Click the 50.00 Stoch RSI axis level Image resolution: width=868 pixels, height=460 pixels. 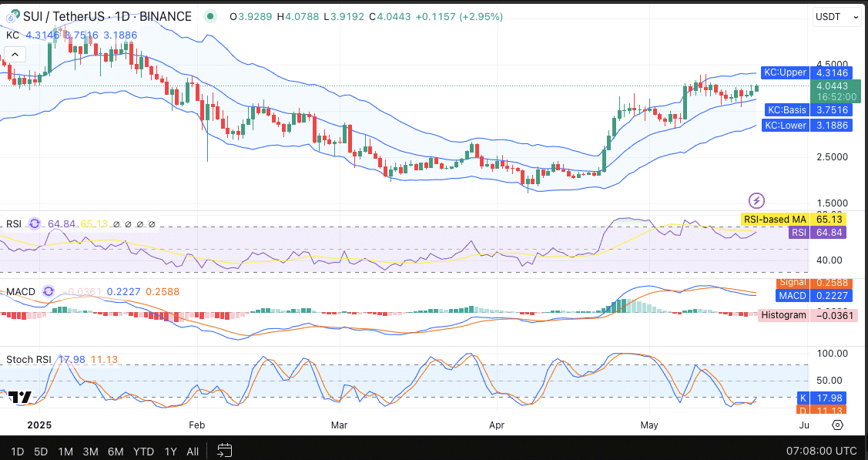[829, 381]
